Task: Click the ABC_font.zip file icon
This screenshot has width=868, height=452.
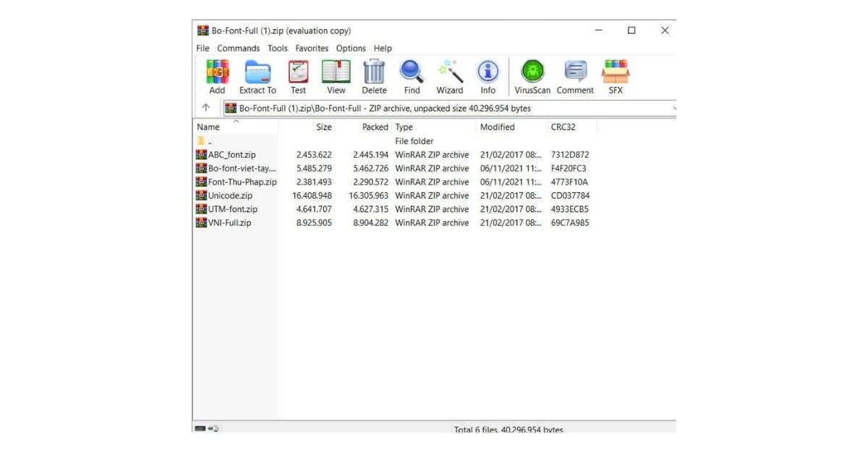Action: [202, 155]
